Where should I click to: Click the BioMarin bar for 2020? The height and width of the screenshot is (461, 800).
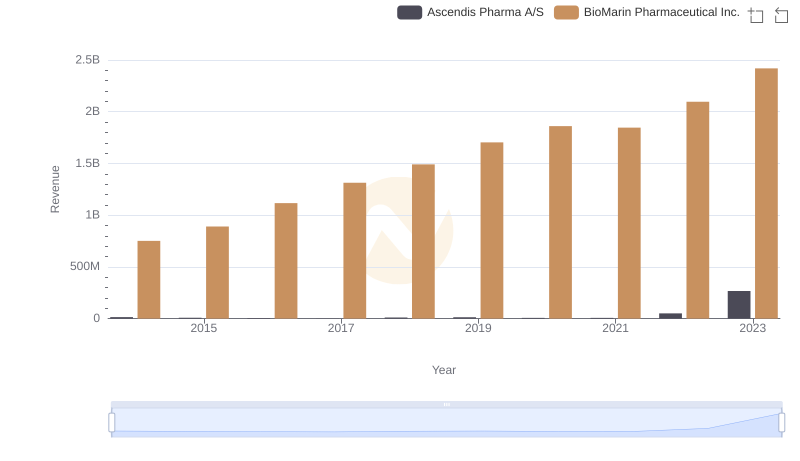pyautogui.click(x=560, y=222)
